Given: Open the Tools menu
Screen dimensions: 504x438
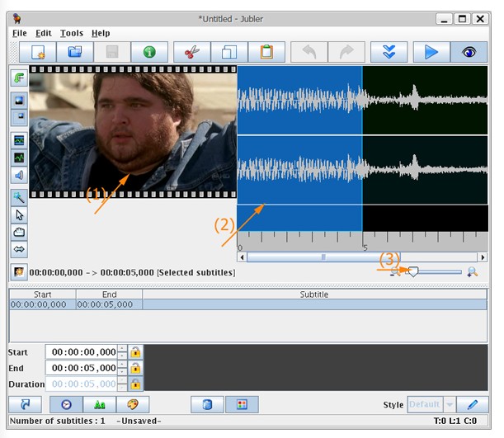Looking at the screenshot, I should click(x=72, y=33).
